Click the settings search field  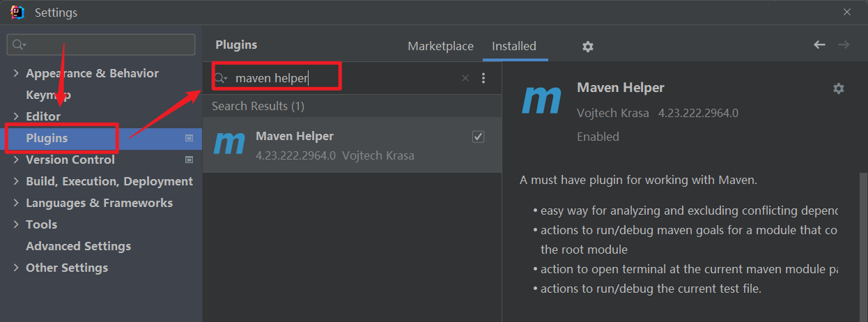101,45
